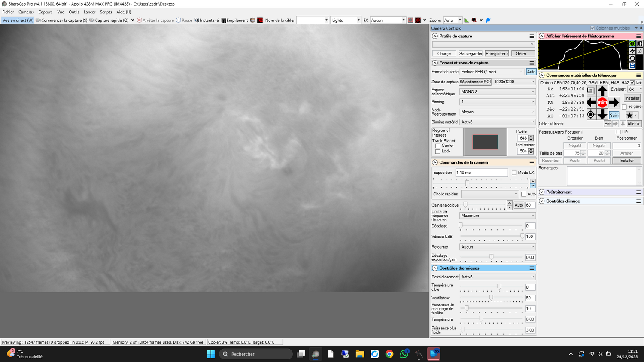
Task: Click the crosshair target icon beside Suivi
Action: pyautogui.click(x=591, y=114)
